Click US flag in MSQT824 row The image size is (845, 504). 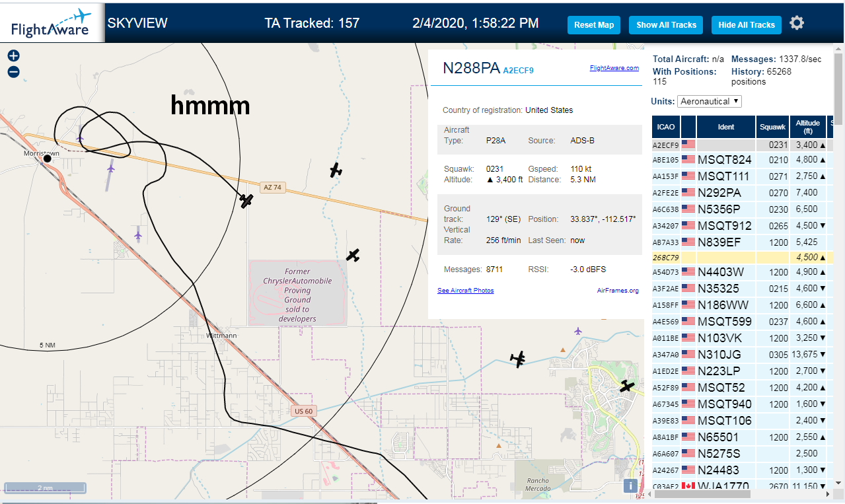[688, 160]
